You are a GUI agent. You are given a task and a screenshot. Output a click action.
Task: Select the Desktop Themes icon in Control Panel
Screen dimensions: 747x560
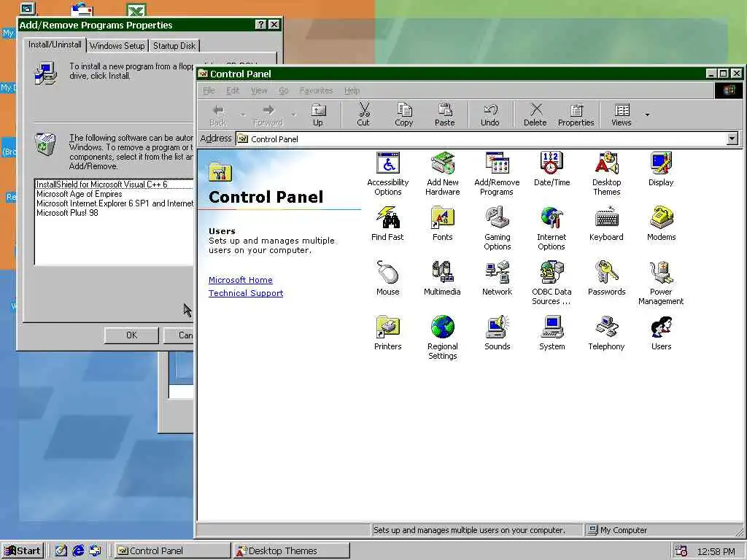click(x=606, y=174)
